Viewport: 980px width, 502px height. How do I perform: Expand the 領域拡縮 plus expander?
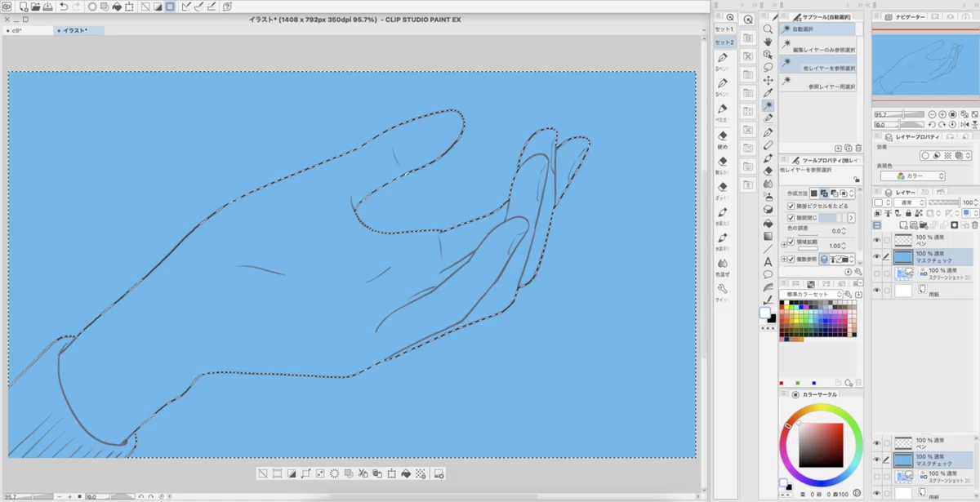[x=784, y=243]
